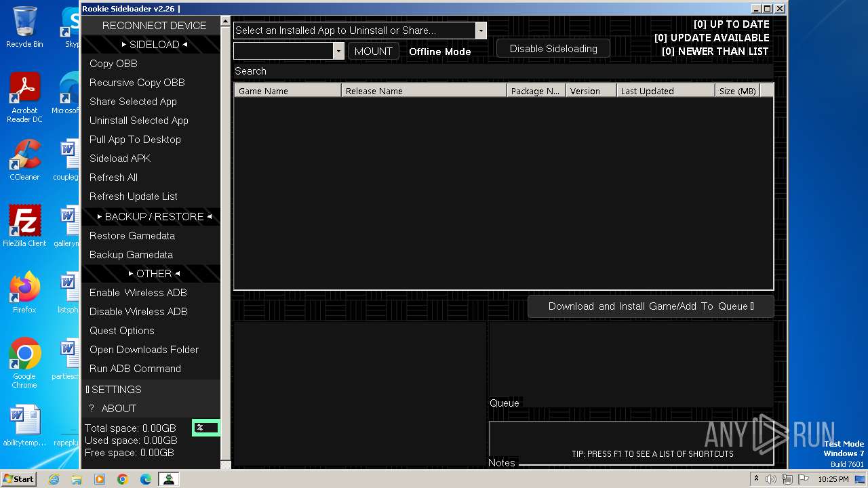The width and height of the screenshot is (868, 488).
Task: Click the storage percent progress bar
Action: (x=206, y=427)
